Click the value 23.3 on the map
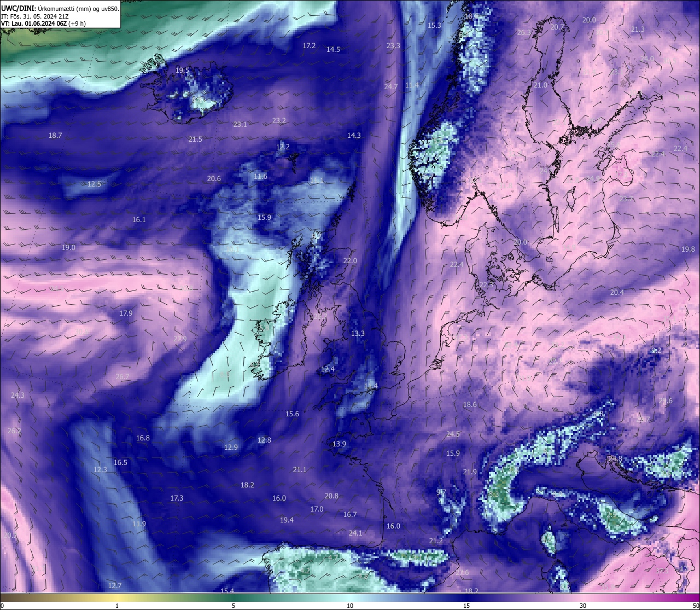This screenshot has height=610, width=700. coord(393,46)
